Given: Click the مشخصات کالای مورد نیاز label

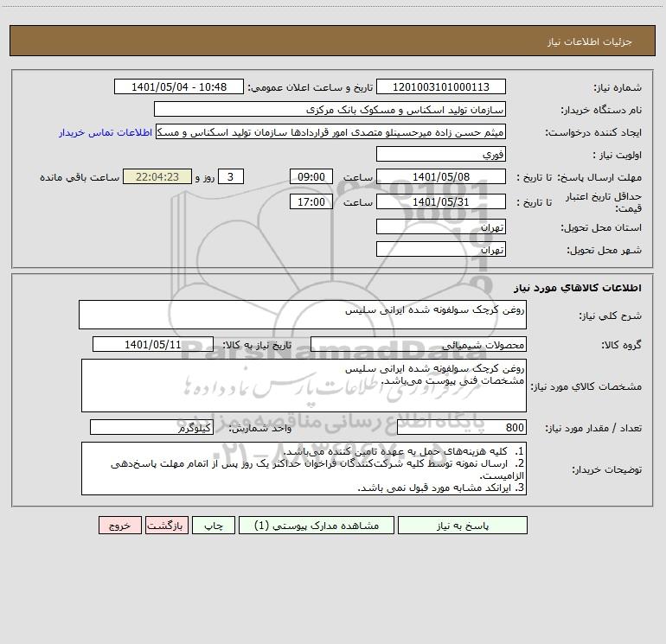Looking at the screenshot, I should (x=586, y=386).
